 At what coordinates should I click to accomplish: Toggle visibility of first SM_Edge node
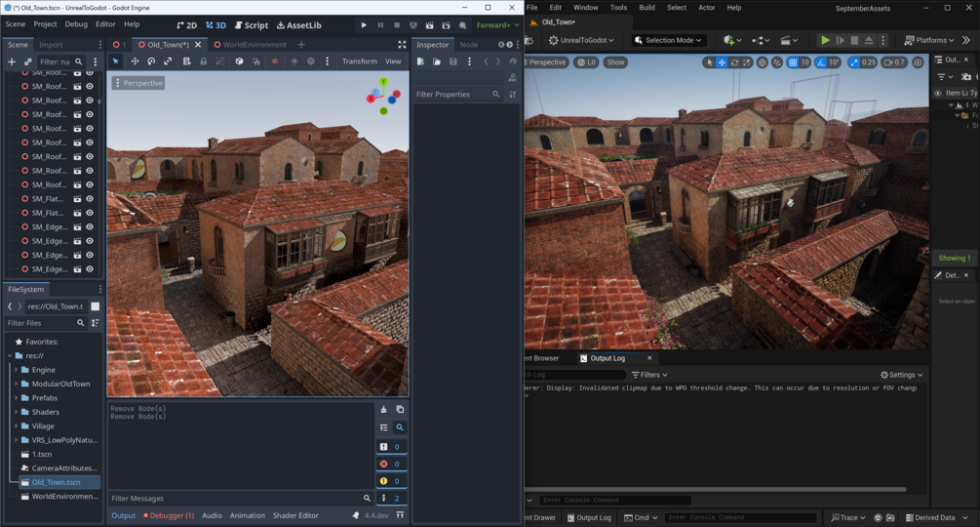pyautogui.click(x=90, y=227)
